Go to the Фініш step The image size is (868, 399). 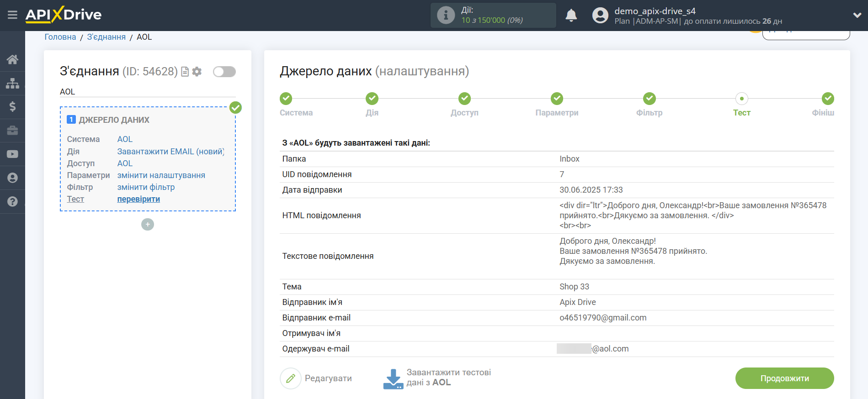click(828, 98)
